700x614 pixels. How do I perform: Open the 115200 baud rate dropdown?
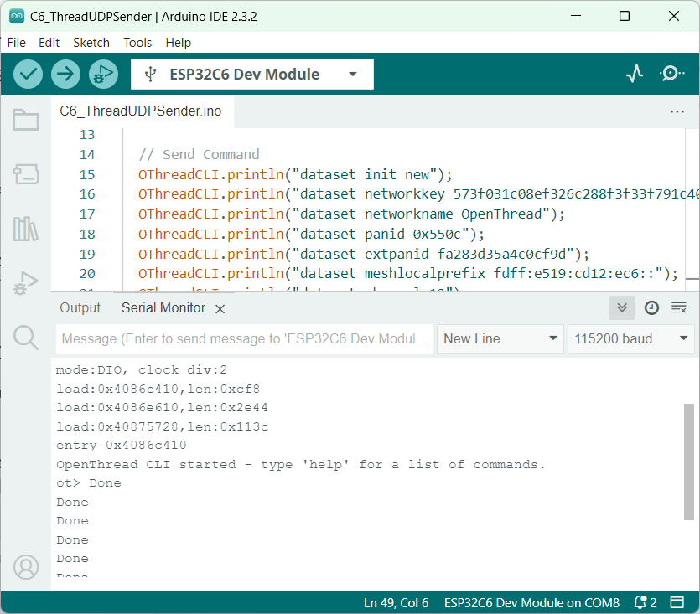click(631, 338)
